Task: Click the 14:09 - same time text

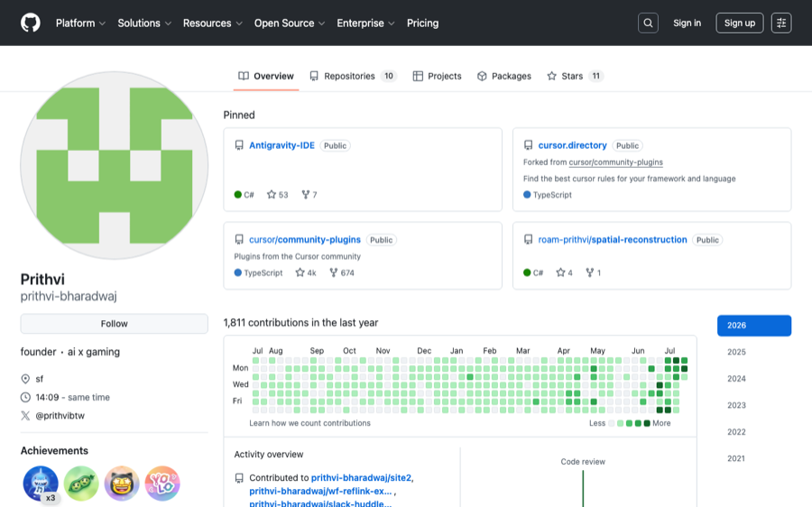Action: [x=72, y=397]
